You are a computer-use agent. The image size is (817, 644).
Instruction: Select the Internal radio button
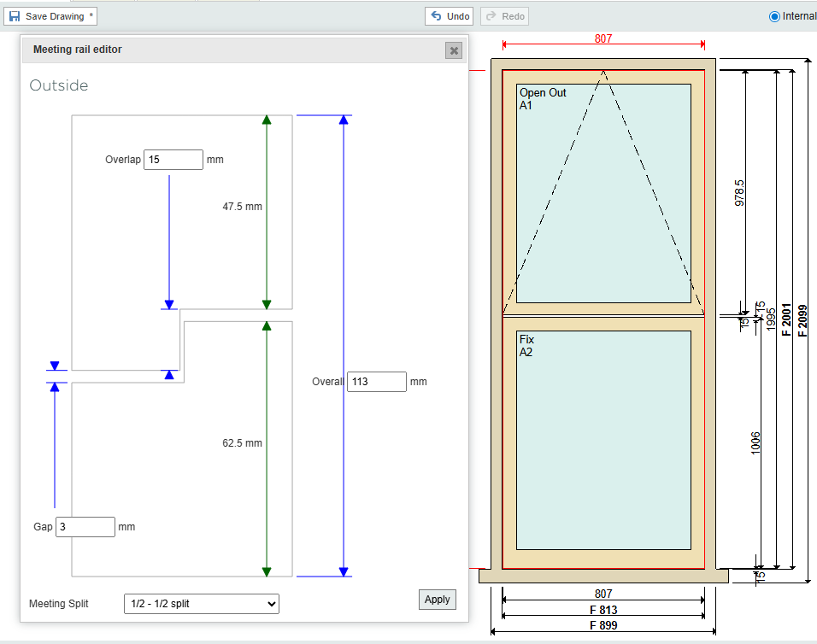tap(775, 16)
